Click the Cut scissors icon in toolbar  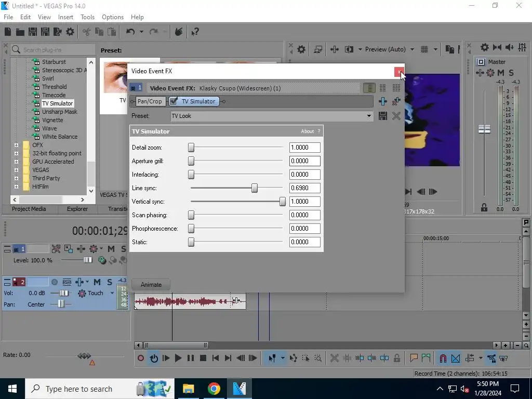pyautogui.click(x=87, y=32)
